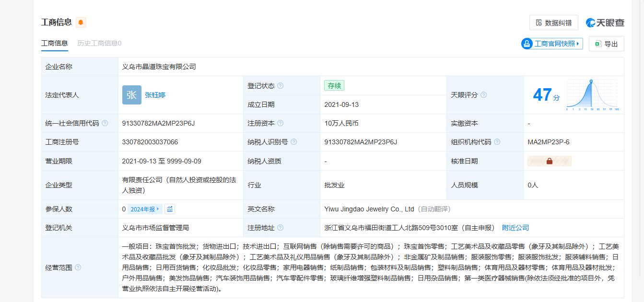
Task: Click business term 2021-09-13 至 9999-09-09
Action: (162, 161)
